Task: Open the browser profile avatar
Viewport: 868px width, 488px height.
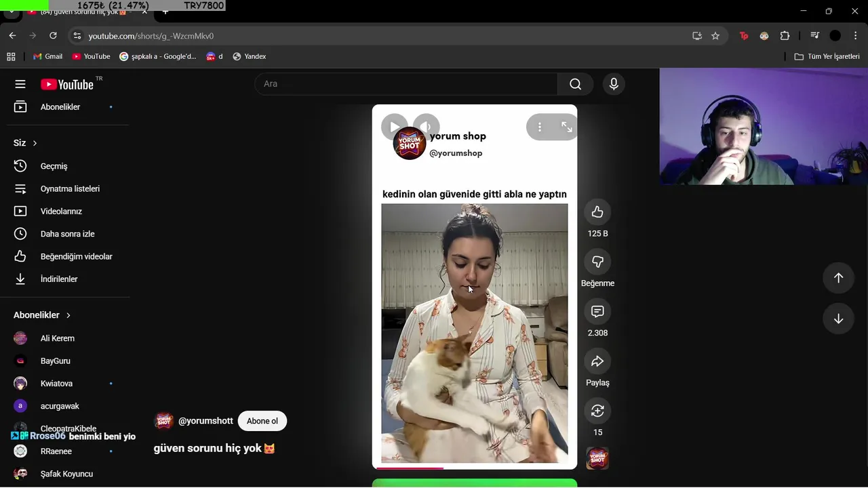Action: coord(835,36)
